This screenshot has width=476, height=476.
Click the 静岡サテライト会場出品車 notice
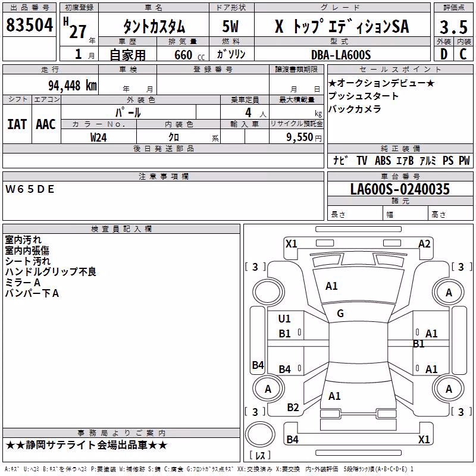click(86, 445)
